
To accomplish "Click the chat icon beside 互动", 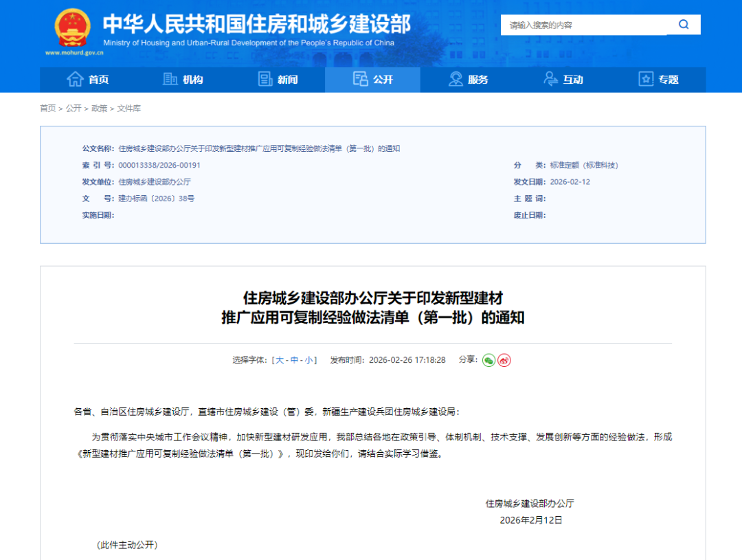I will pyautogui.click(x=550, y=79).
